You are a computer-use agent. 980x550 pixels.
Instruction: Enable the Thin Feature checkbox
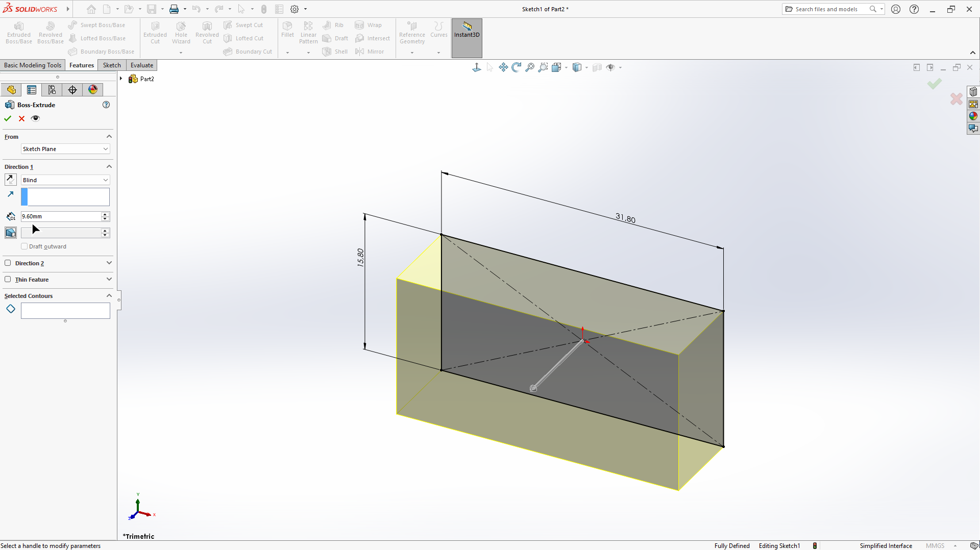coord(8,280)
